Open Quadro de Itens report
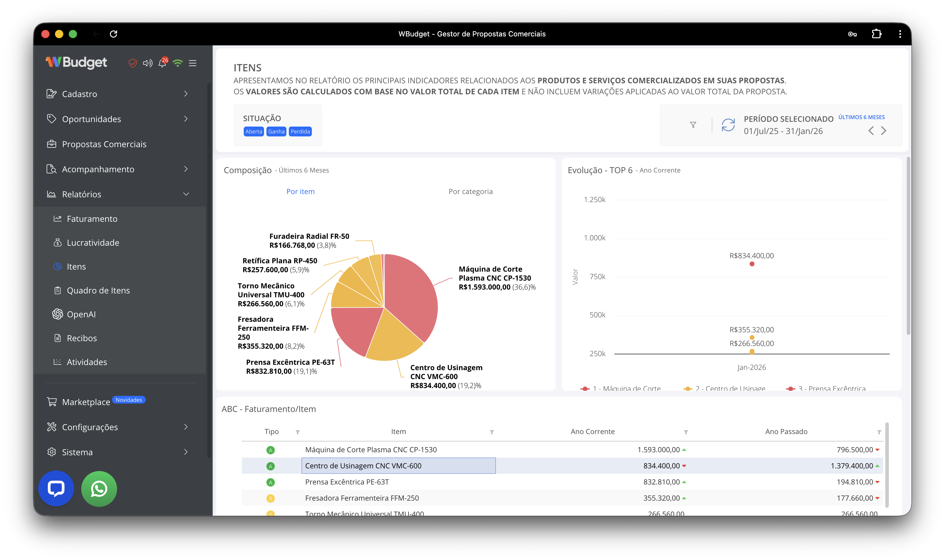 pyautogui.click(x=98, y=290)
